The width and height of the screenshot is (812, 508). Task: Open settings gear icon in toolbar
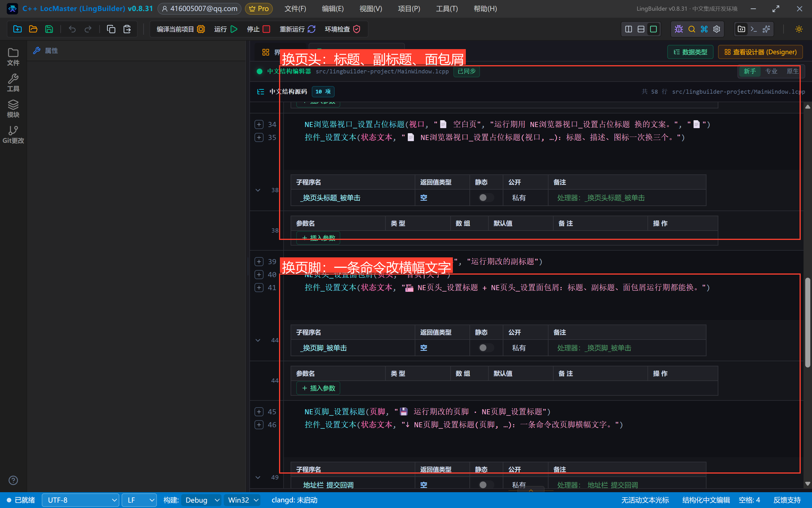tap(717, 29)
